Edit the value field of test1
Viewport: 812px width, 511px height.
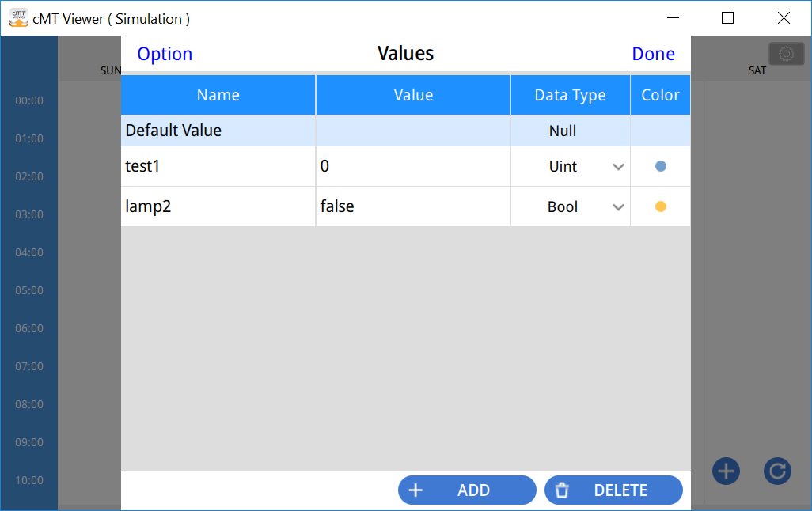click(412, 167)
